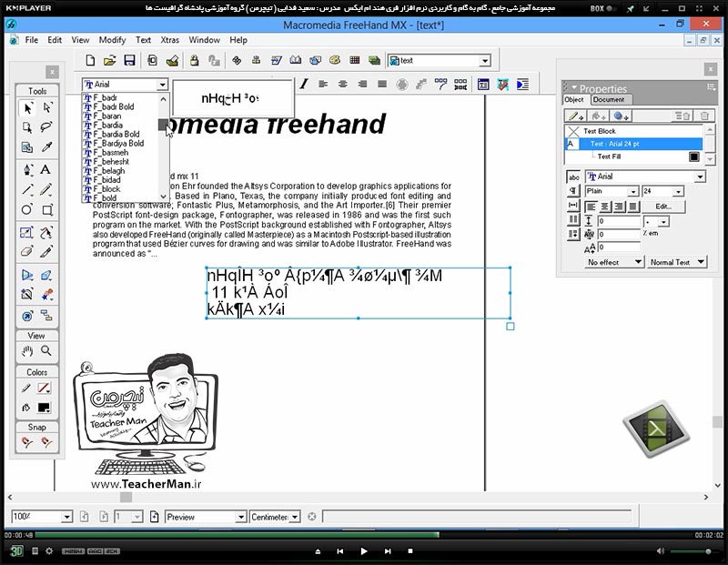Open the Centimeters units dropdown

click(295, 517)
